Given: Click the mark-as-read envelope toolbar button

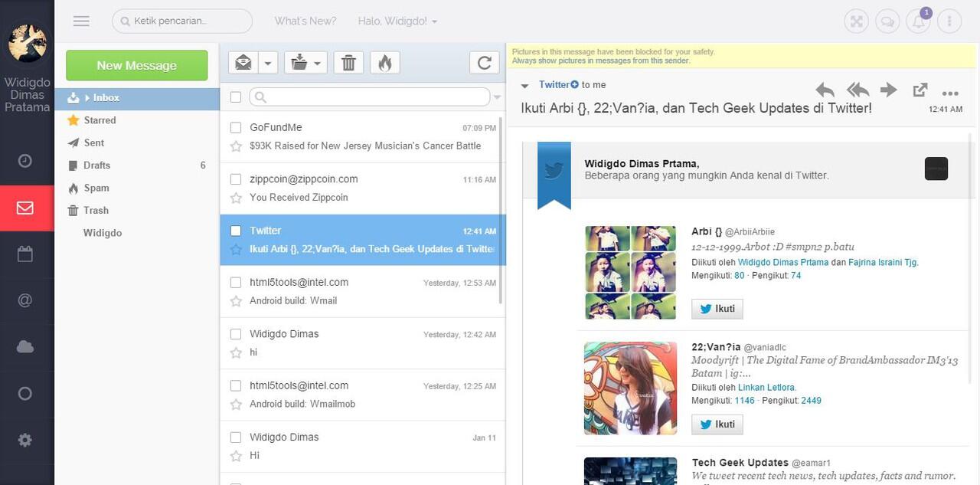Looking at the screenshot, I should click(243, 63).
